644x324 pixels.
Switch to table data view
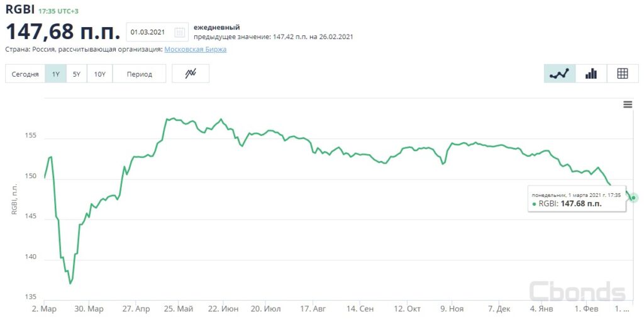click(x=623, y=74)
